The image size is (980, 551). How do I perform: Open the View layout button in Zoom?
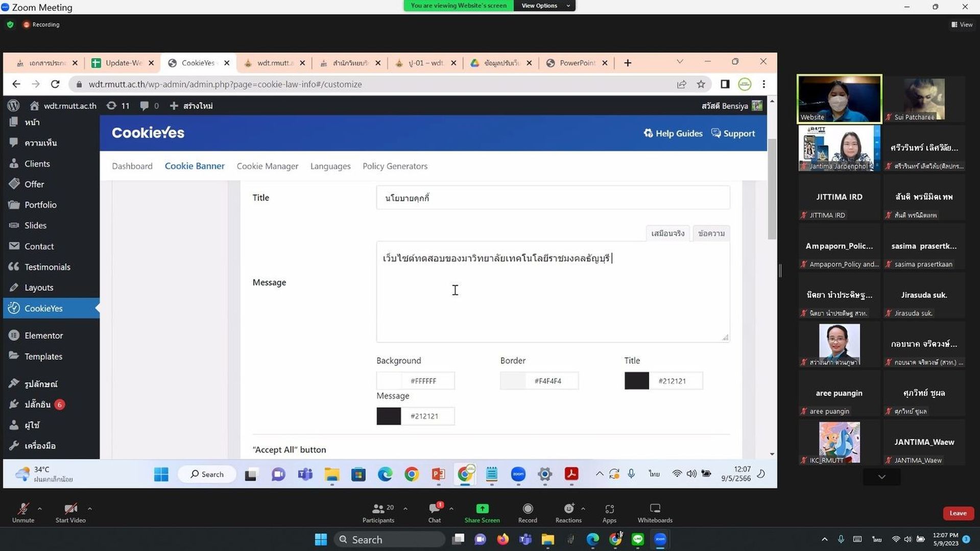tap(962, 25)
